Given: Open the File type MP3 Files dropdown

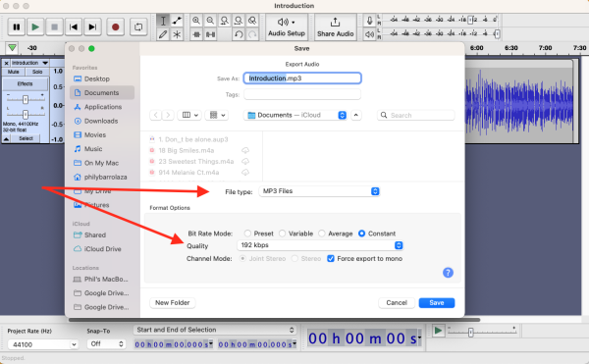Looking at the screenshot, I should [x=320, y=191].
